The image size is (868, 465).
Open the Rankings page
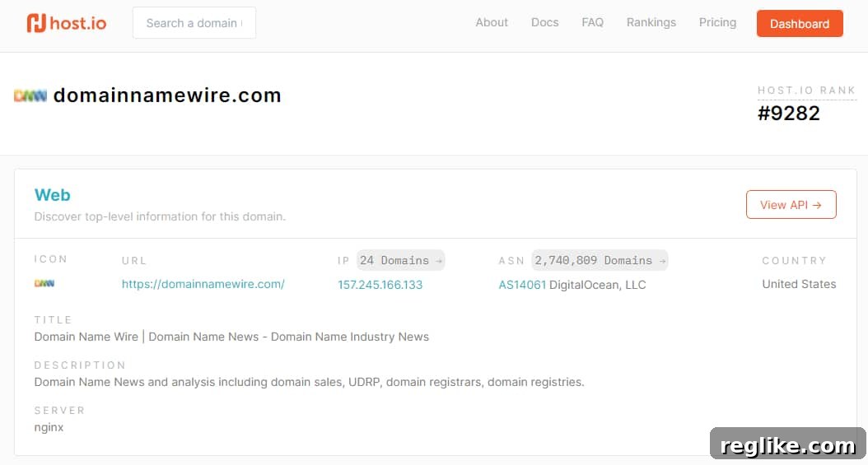pyautogui.click(x=651, y=23)
